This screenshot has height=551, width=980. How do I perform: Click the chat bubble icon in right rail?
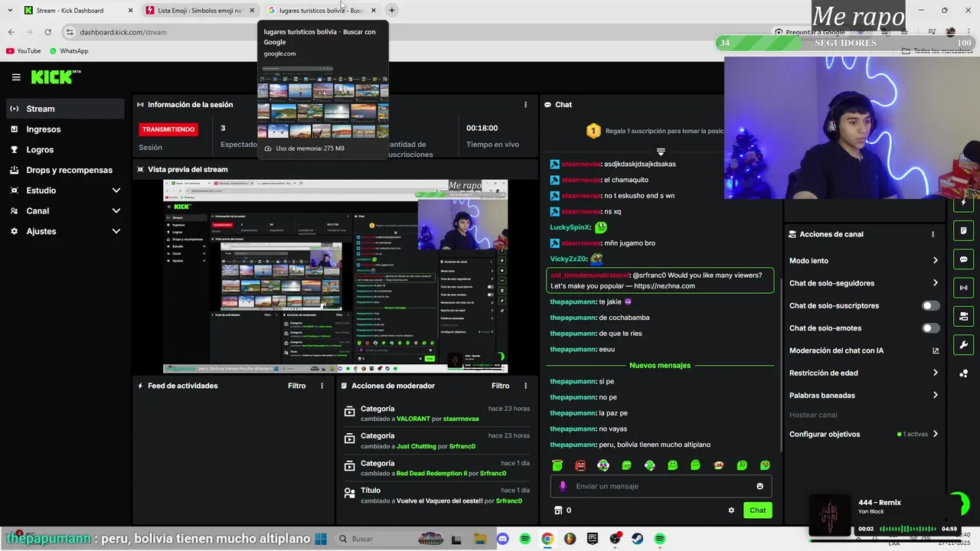point(963,259)
